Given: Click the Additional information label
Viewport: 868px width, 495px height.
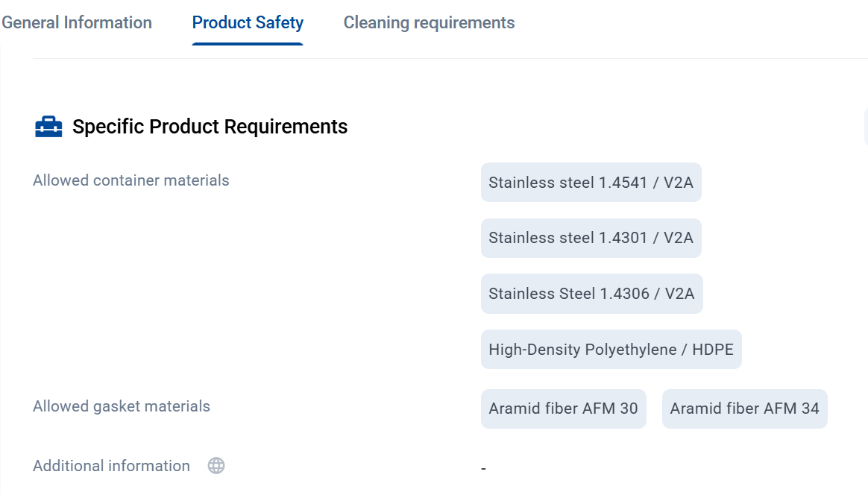Looking at the screenshot, I should click(111, 466).
